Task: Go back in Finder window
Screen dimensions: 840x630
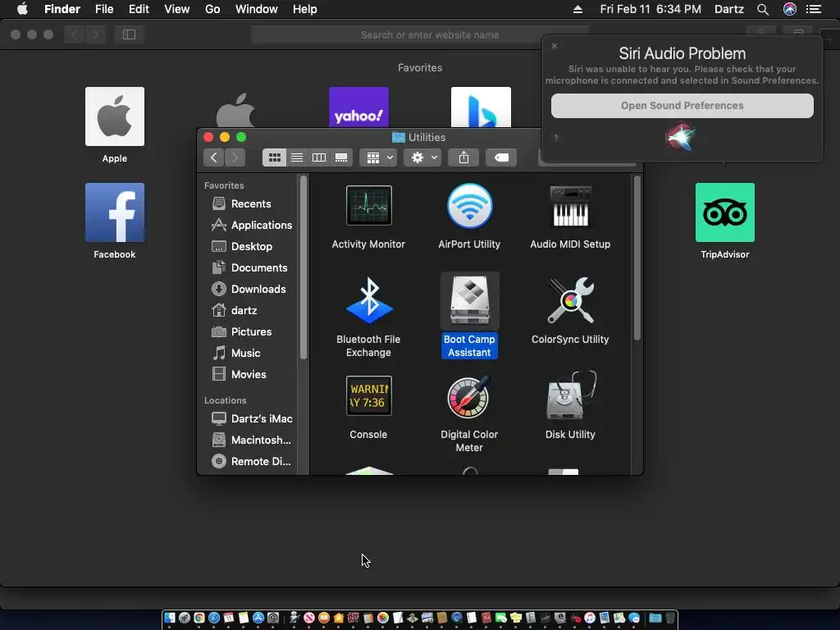Action: (214, 157)
